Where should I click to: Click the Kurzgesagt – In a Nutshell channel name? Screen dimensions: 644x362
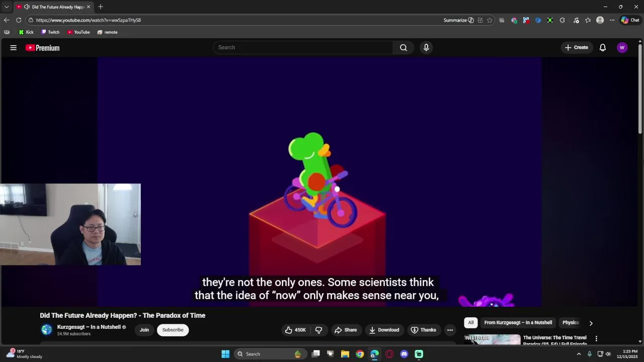89,327
